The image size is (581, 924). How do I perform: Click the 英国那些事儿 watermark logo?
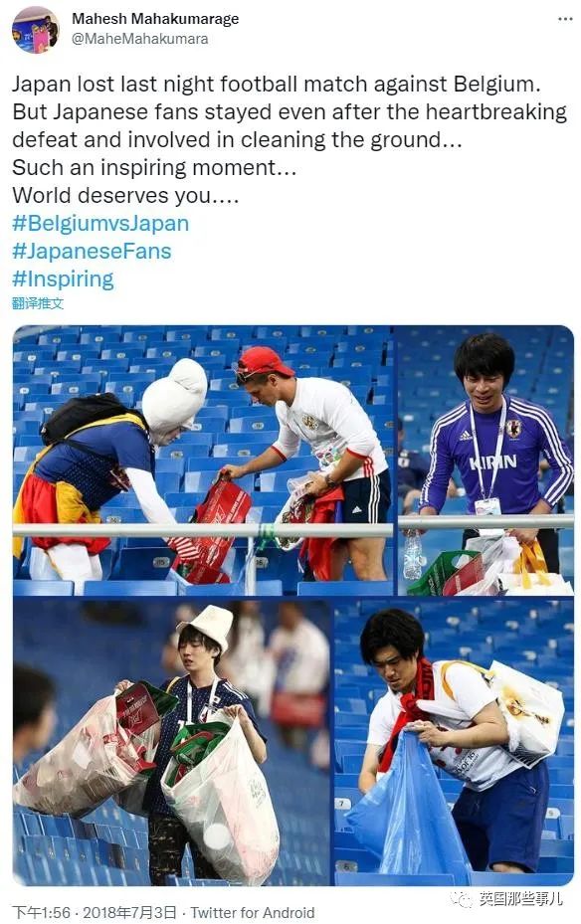point(506,898)
